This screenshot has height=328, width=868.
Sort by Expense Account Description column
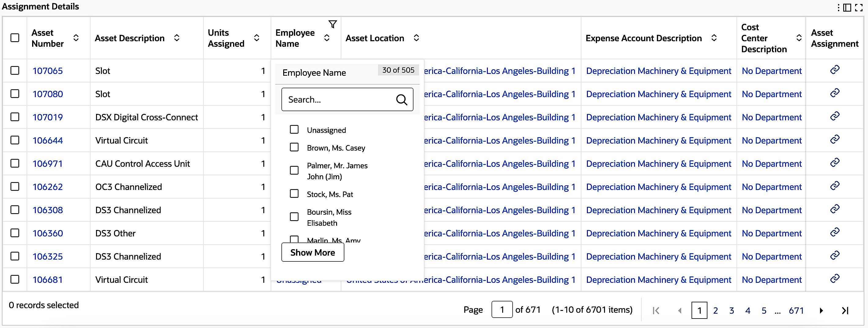[x=714, y=38]
